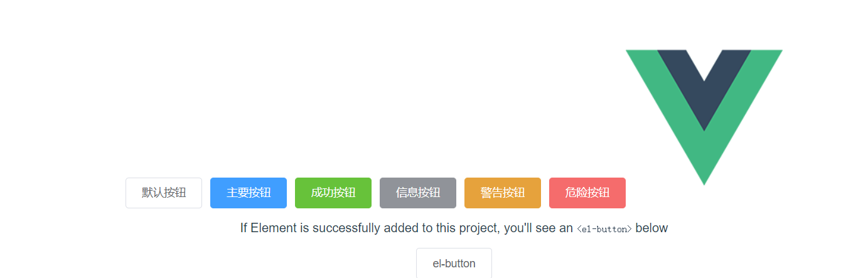Screen dimensions: 868x278
Task: Click the phrase "you'll see an"
Action: pyautogui.click(x=538, y=228)
